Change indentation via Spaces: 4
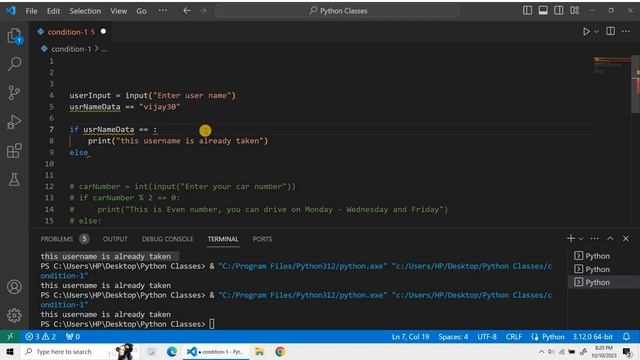 pos(453,337)
